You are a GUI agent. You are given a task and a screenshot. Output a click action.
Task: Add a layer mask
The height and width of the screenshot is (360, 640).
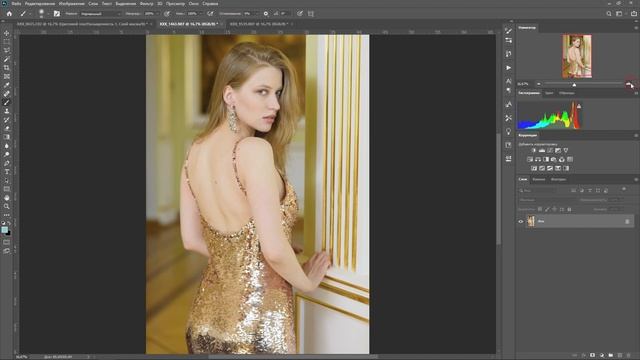click(592, 356)
